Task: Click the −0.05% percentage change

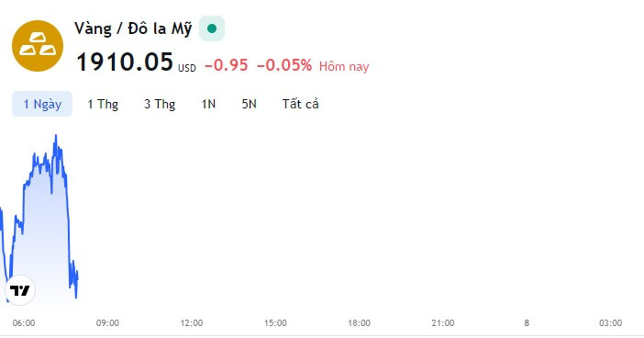Action: tap(284, 65)
